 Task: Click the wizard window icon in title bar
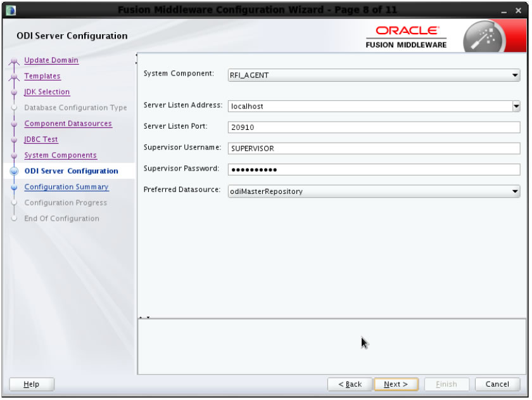click(11, 10)
